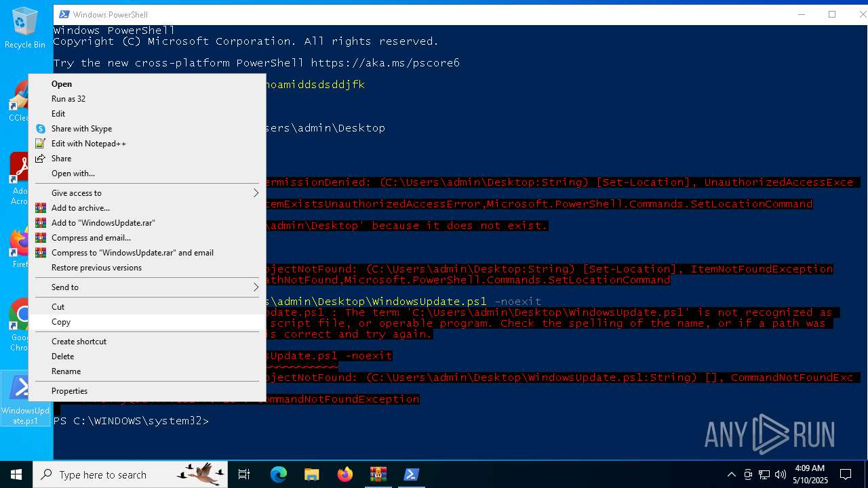Open Task View in taskbar
The height and width of the screenshot is (488, 868).
[x=244, y=474]
